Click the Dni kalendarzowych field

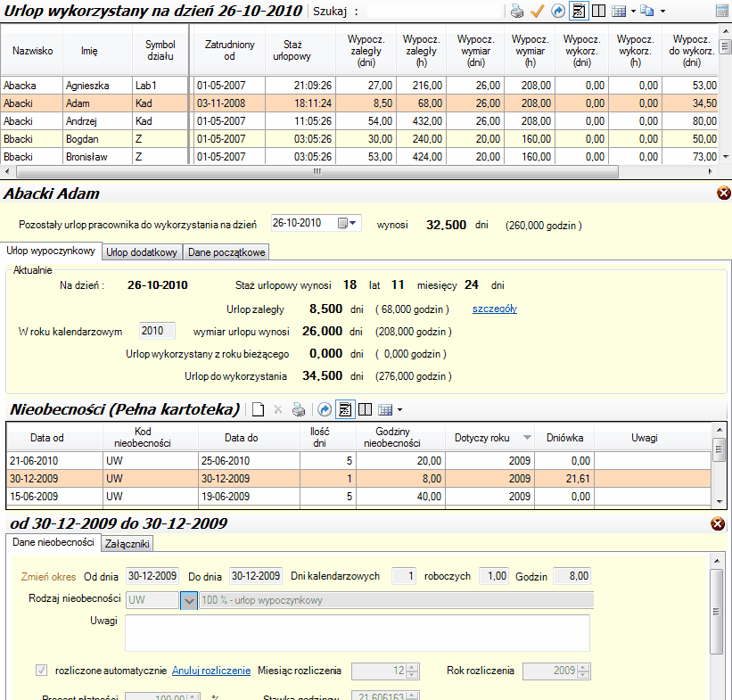pyautogui.click(x=404, y=576)
